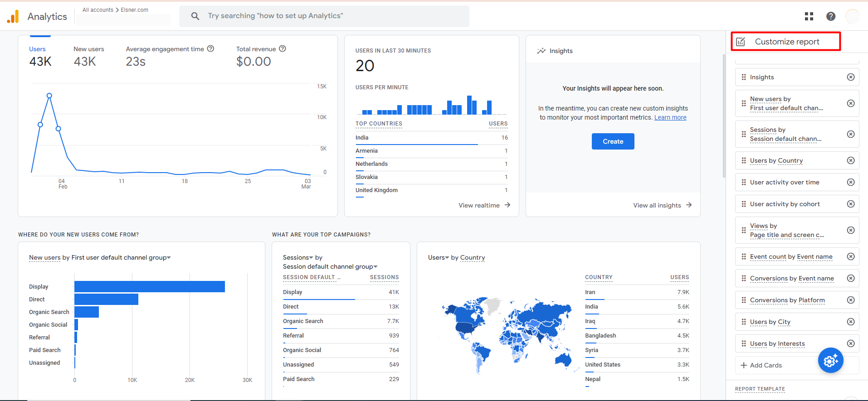Image resolution: width=868 pixels, height=401 pixels.
Task: Open the Google apps grid icon
Action: click(809, 16)
